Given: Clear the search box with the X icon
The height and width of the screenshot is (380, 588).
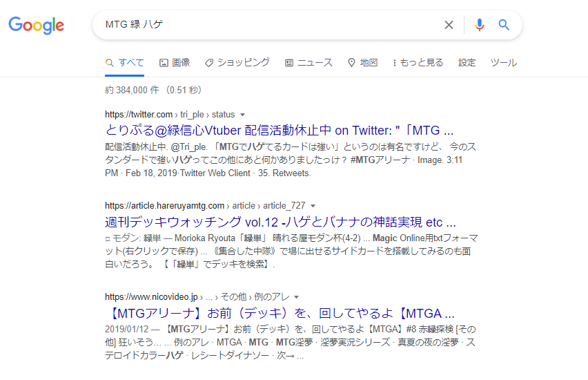Looking at the screenshot, I should 449,25.
